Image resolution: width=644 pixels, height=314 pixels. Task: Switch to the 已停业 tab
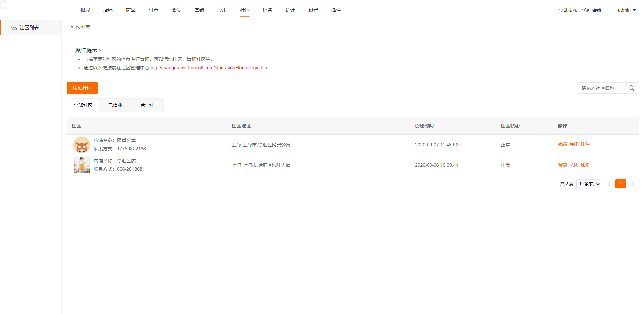click(115, 105)
